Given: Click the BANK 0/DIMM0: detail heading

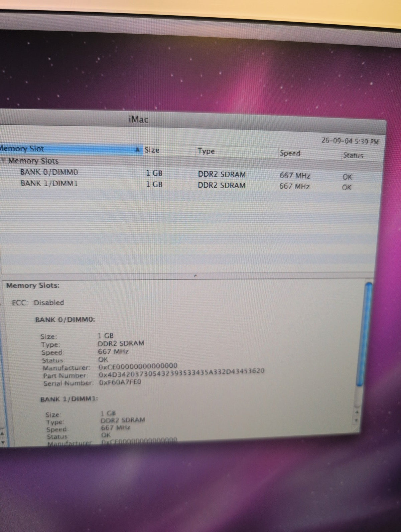Looking at the screenshot, I should click(x=65, y=320).
